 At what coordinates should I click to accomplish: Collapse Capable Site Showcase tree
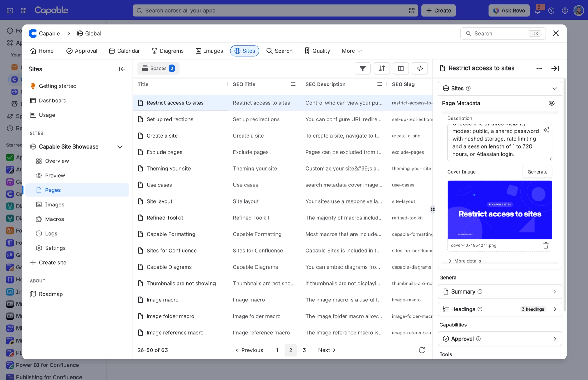coord(120,147)
